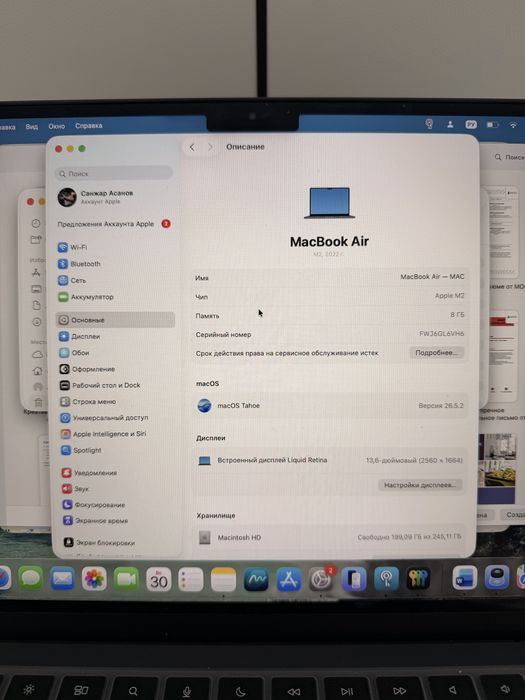Open the Окно menu
This screenshot has width=525, height=700.
(57, 126)
